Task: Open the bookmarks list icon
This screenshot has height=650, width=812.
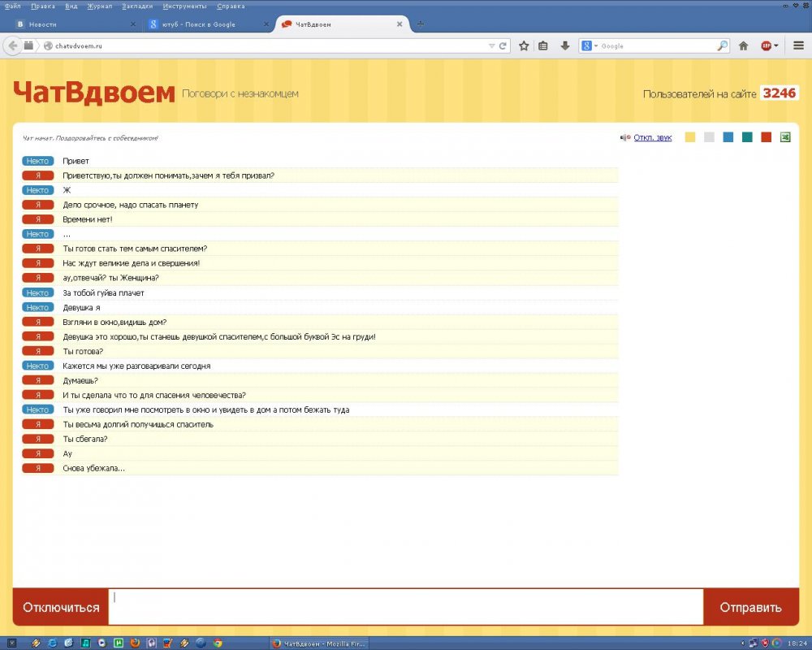Action: pos(544,46)
